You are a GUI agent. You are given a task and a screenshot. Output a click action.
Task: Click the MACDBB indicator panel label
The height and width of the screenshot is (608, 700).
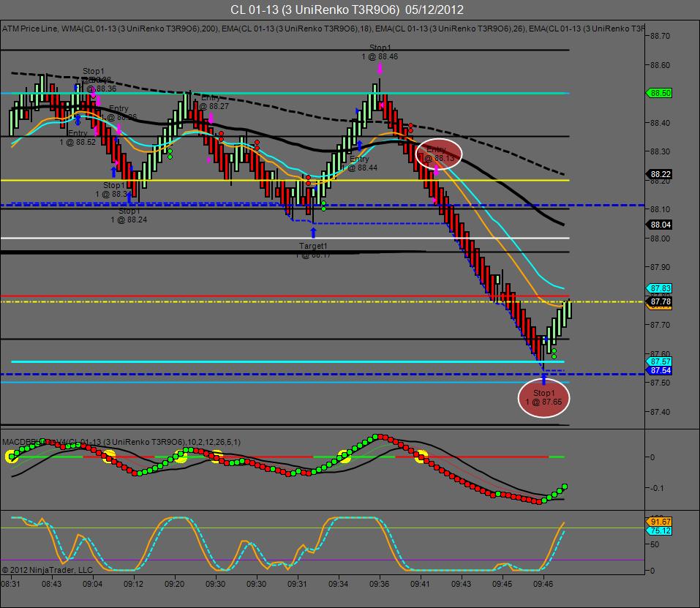[x=121, y=442]
